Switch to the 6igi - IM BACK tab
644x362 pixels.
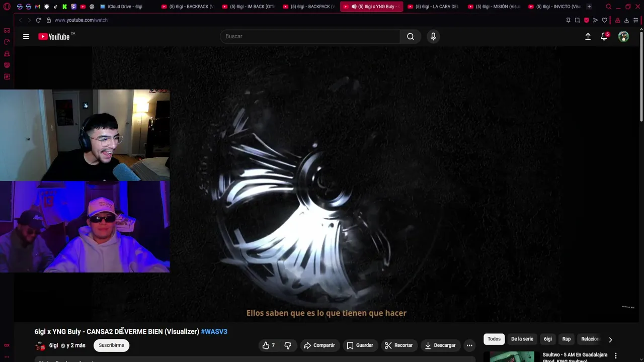(249, 7)
